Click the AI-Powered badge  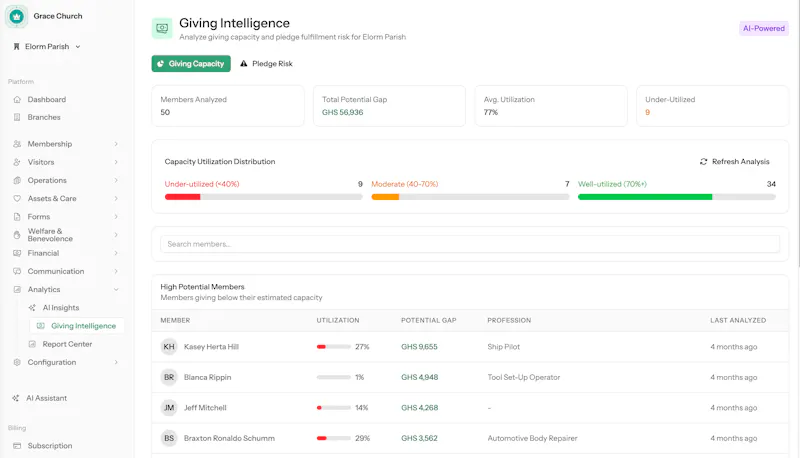[764, 29]
